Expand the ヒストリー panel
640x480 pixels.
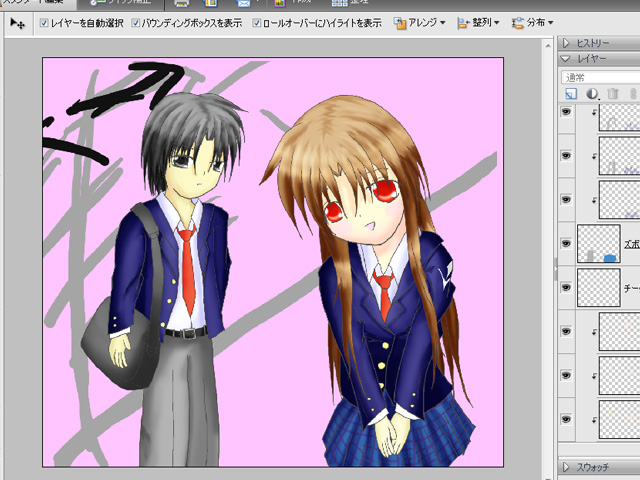tap(566, 43)
